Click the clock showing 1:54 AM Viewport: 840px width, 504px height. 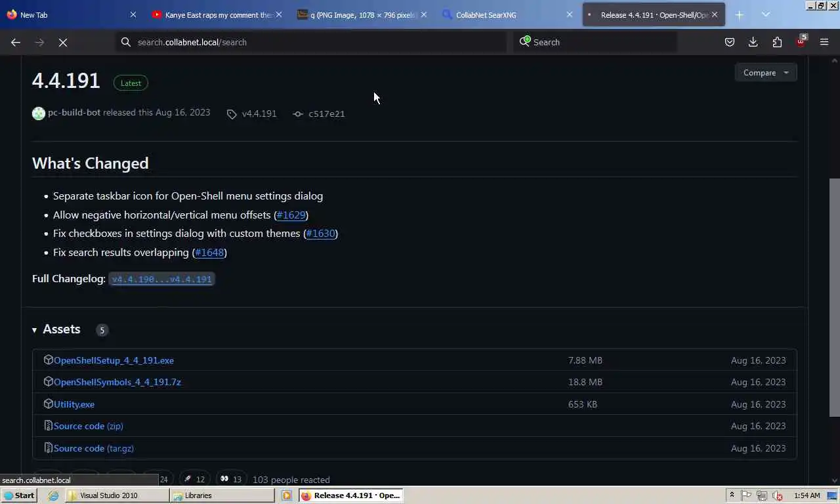807,495
